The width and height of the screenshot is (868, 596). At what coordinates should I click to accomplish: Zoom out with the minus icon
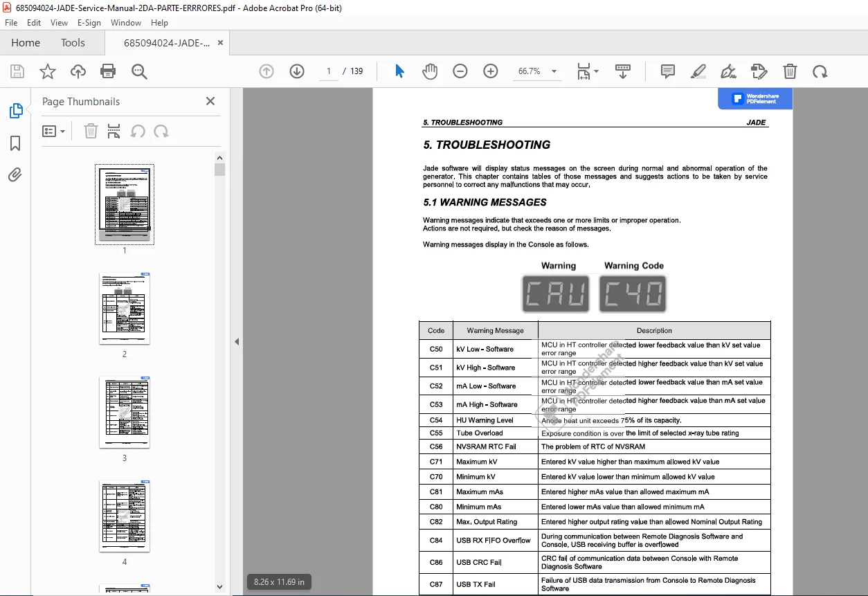pyautogui.click(x=460, y=71)
